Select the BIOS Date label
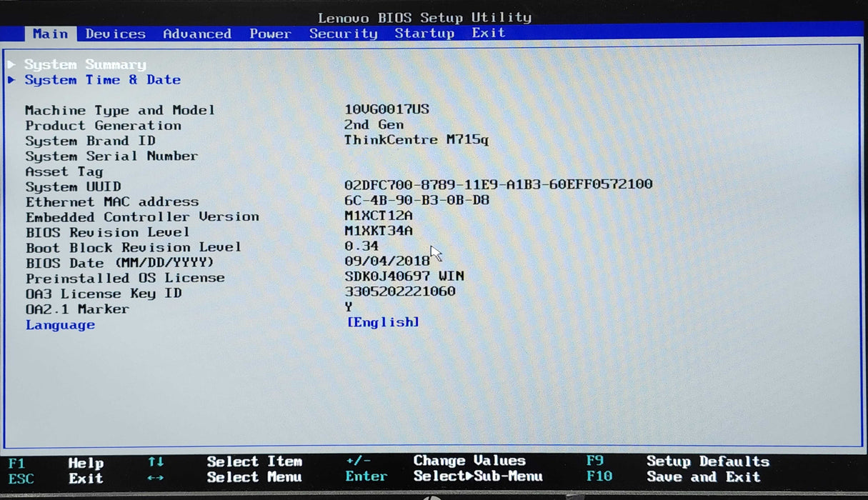This screenshot has width=868, height=500. tap(120, 263)
